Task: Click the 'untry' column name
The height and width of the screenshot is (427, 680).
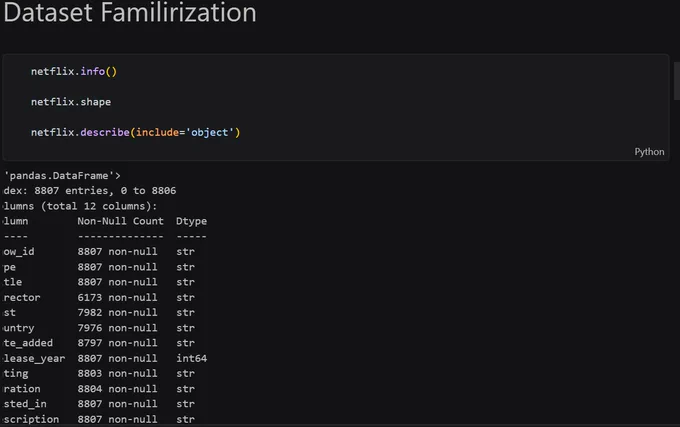Action: pyautogui.click(x=19, y=328)
